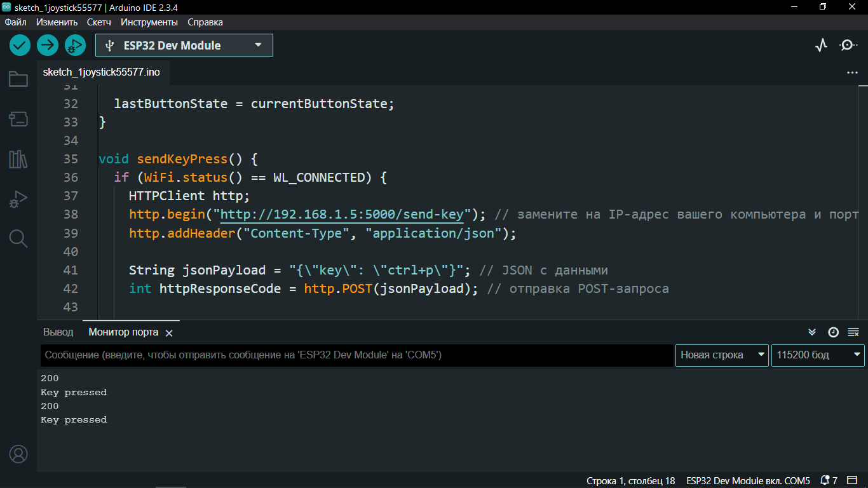Click the "application/json" string on line 39
The height and width of the screenshot is (488, 868).
(x=433, y=233)
